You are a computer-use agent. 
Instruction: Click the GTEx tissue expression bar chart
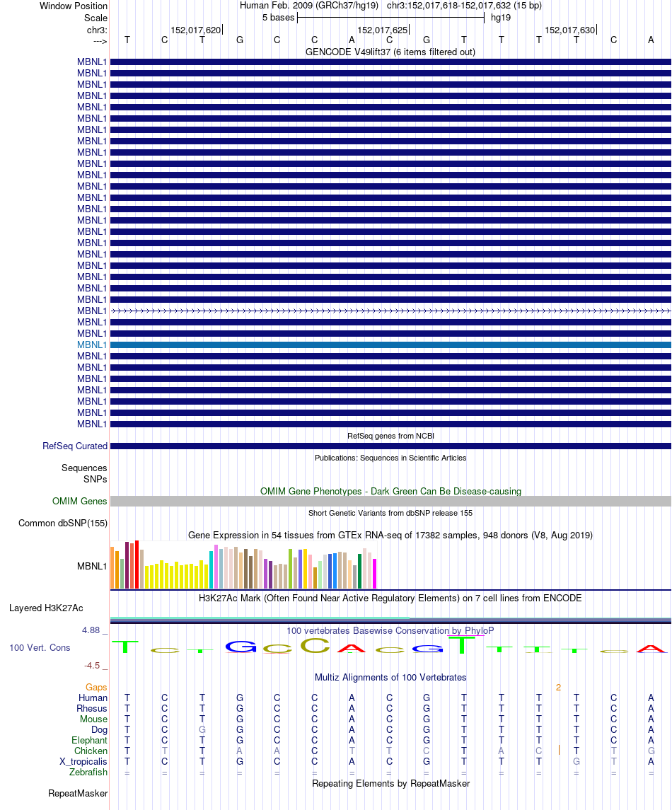coord(243,565)
